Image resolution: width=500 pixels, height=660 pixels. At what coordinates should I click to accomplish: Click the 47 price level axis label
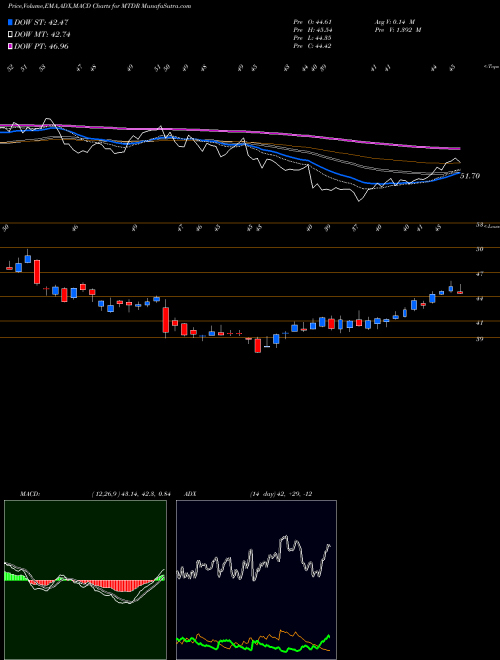(479, 274)
